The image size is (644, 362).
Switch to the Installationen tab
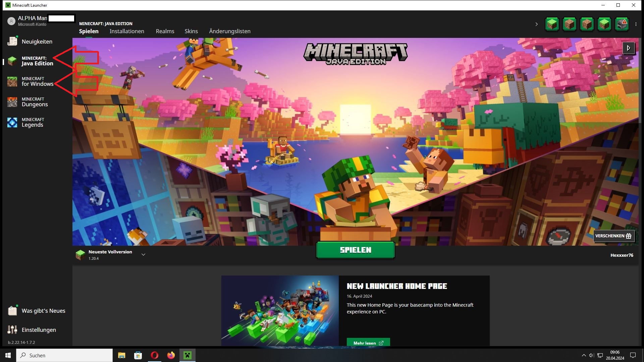click(x=127, y=31)
